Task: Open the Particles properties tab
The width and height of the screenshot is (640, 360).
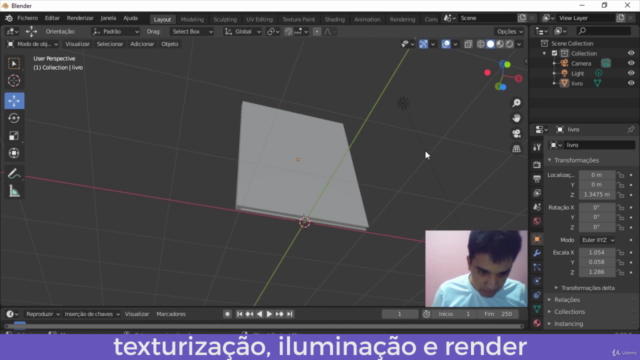Action: (537, 267)
